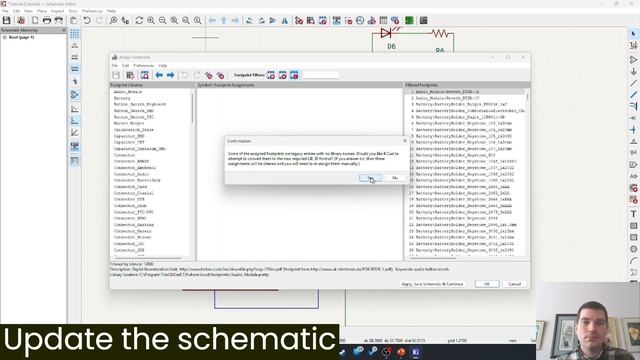Select Capacitor_THT library
Image resolution: width=640 pixels, height=360 pixels.
point(129,142)
